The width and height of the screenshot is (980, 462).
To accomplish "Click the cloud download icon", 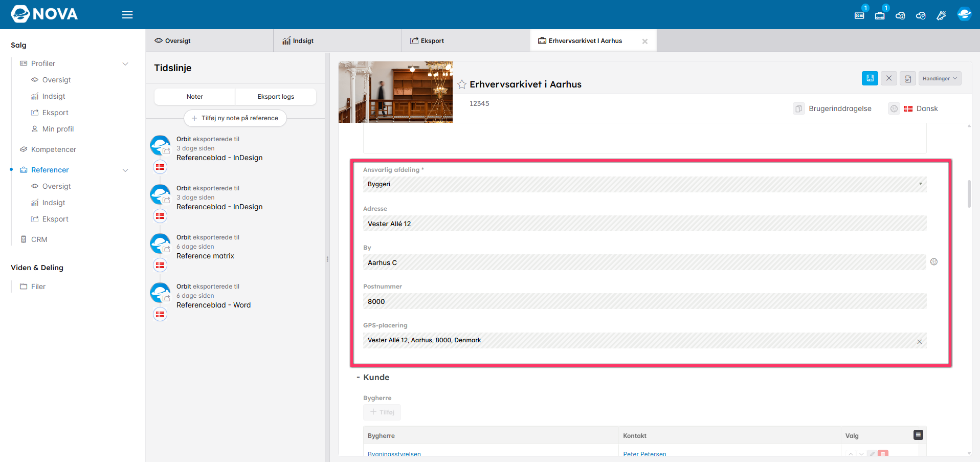I will coord(900,15).
